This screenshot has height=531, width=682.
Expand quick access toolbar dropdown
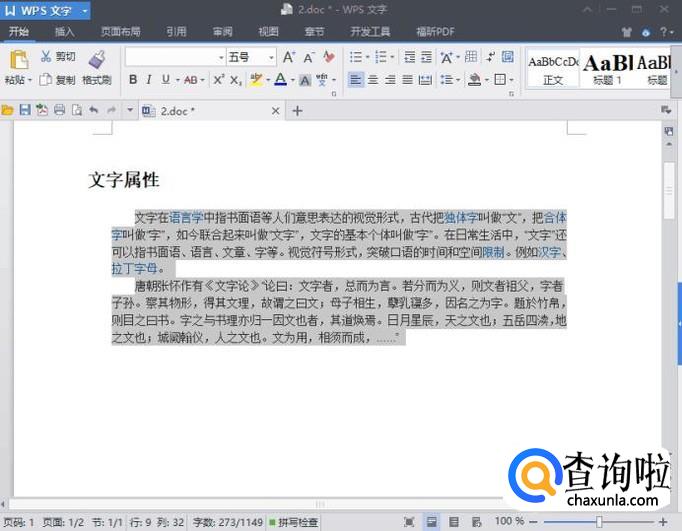[130, 110]
